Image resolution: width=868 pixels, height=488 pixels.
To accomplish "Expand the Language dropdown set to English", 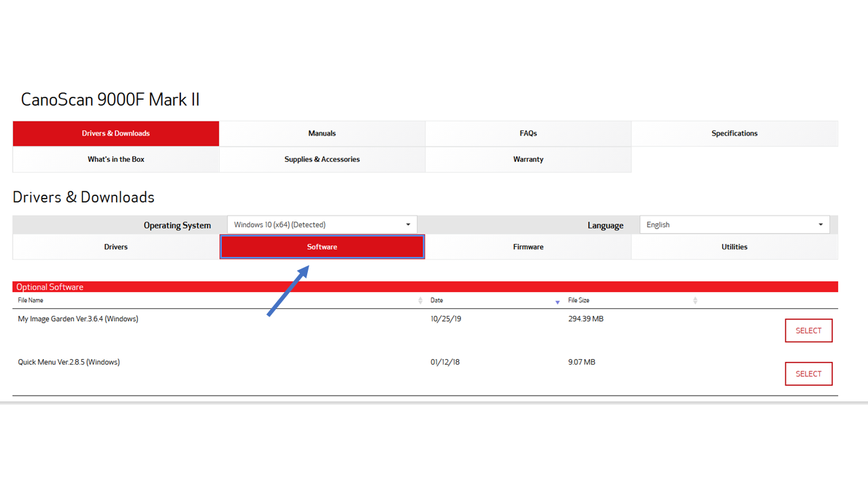I will click(x=734, y=224).
